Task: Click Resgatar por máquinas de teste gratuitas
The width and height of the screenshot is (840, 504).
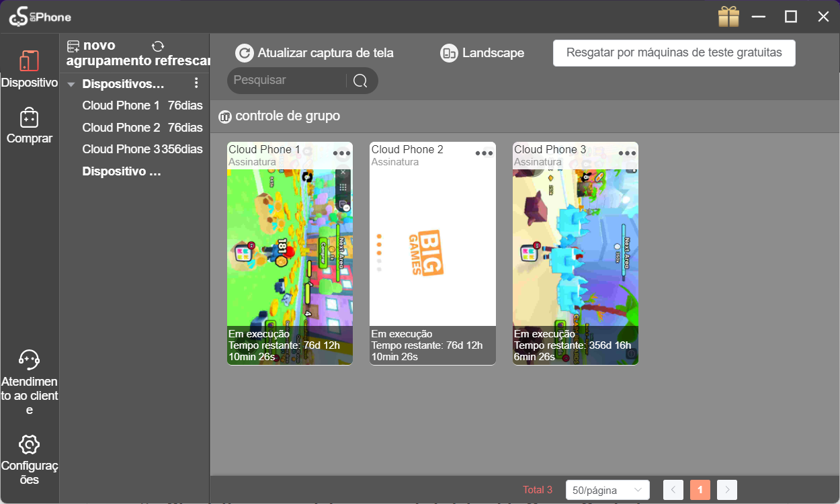Action: (x=674, y=52)
